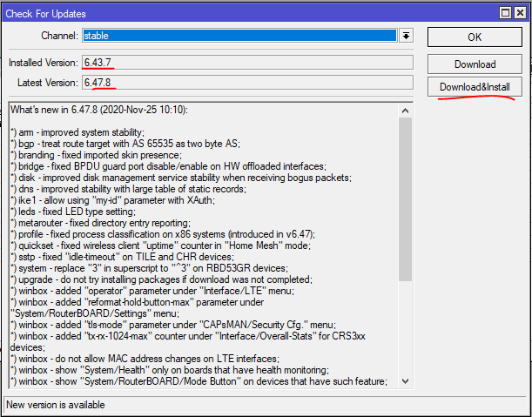Click the winbox "operator" parameter line

152,291
